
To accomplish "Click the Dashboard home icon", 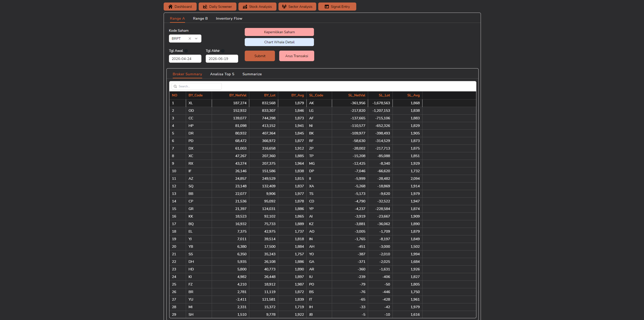I will (170, 7).
